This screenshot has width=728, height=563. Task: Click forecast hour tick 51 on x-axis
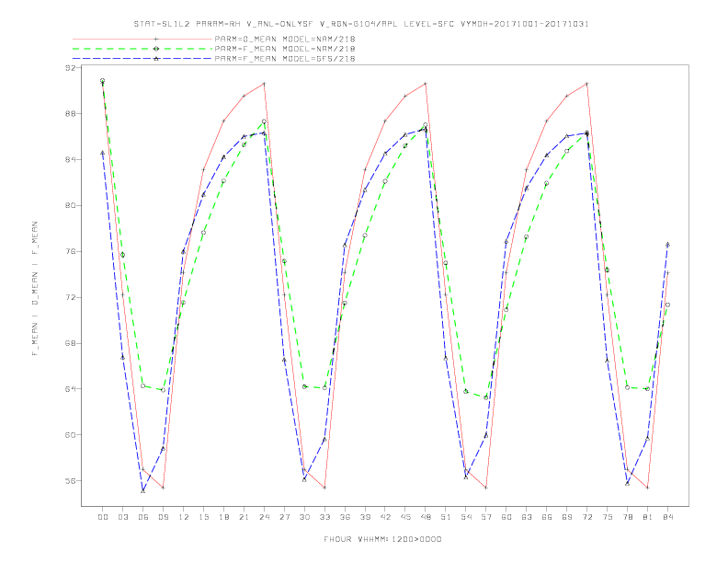446,517
